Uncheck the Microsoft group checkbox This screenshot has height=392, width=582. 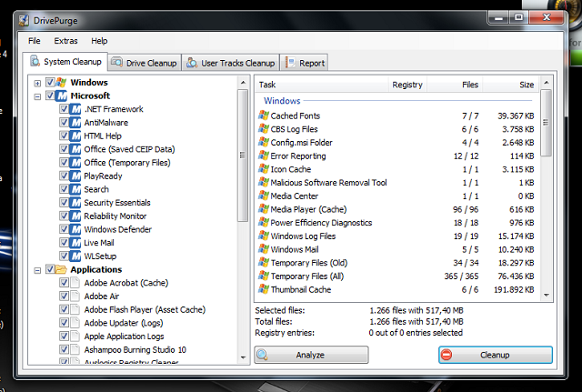click(x=50, y=95)
